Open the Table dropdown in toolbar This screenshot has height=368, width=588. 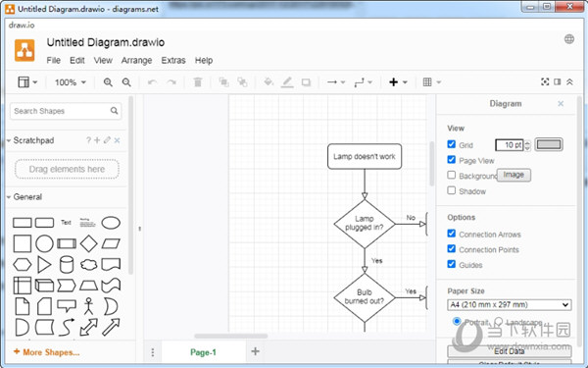pos(431,82)
